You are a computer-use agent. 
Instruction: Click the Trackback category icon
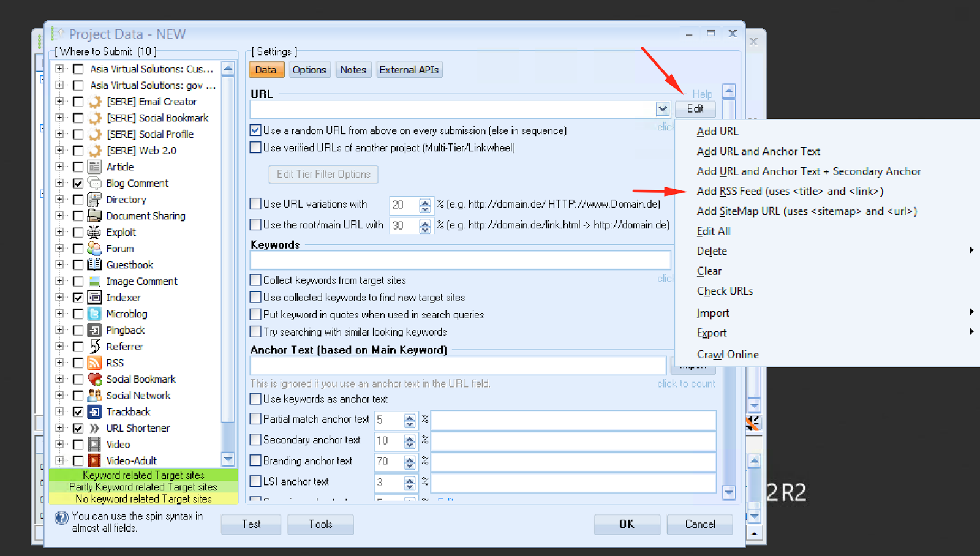coord(94,411)
